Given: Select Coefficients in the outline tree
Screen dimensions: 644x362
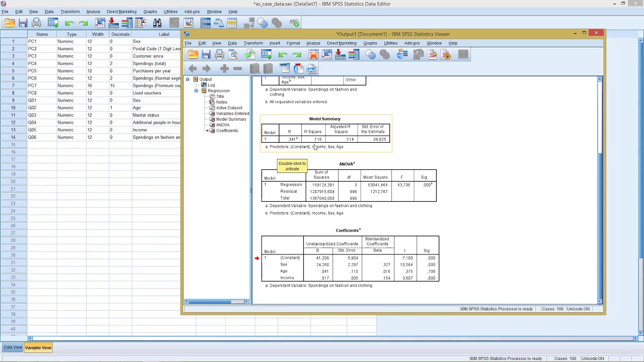Looking at the screenshot, I should point(227,131).
